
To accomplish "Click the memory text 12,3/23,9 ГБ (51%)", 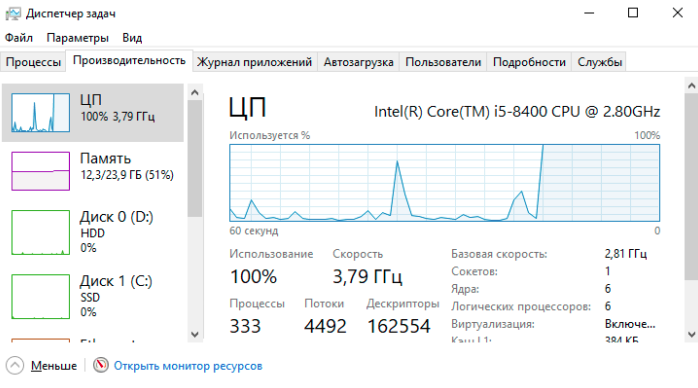I will [127, 175].
